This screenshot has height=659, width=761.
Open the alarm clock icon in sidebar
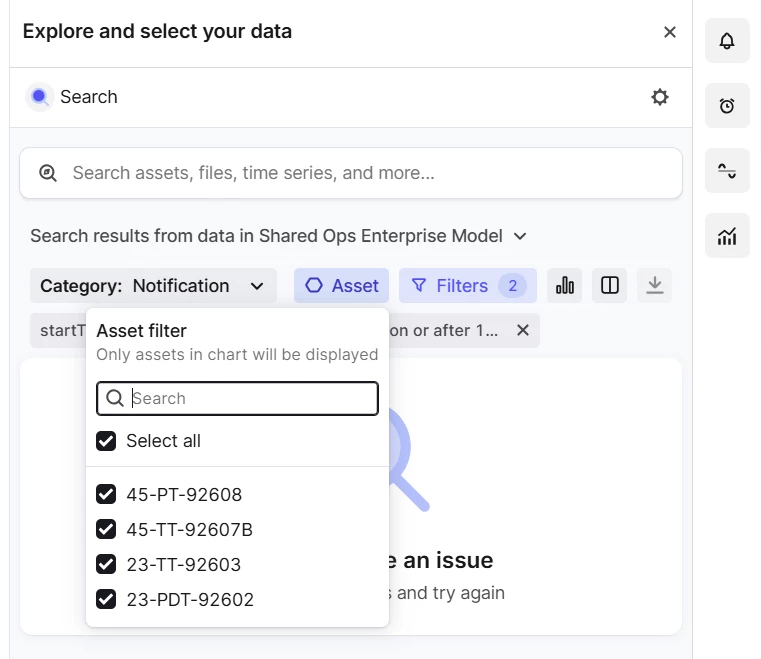pos(727,106)
